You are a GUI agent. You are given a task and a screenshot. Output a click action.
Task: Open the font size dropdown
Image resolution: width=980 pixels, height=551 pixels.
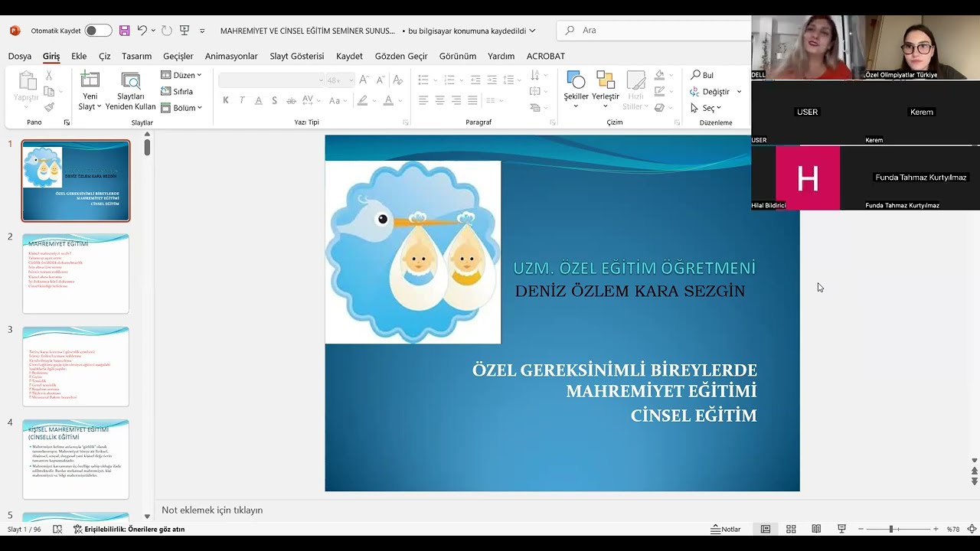point(351,80)
